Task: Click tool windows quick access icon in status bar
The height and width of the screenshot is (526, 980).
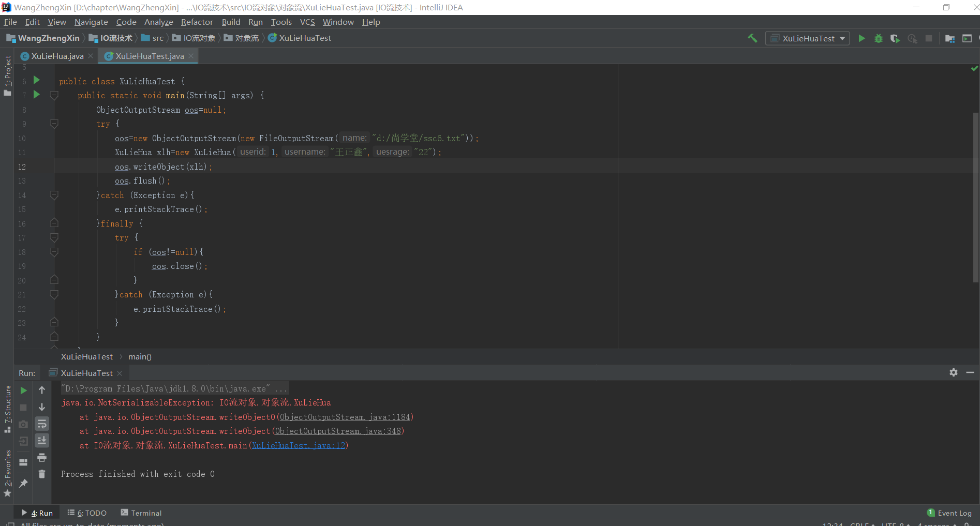Action: (x=10, y=523)
